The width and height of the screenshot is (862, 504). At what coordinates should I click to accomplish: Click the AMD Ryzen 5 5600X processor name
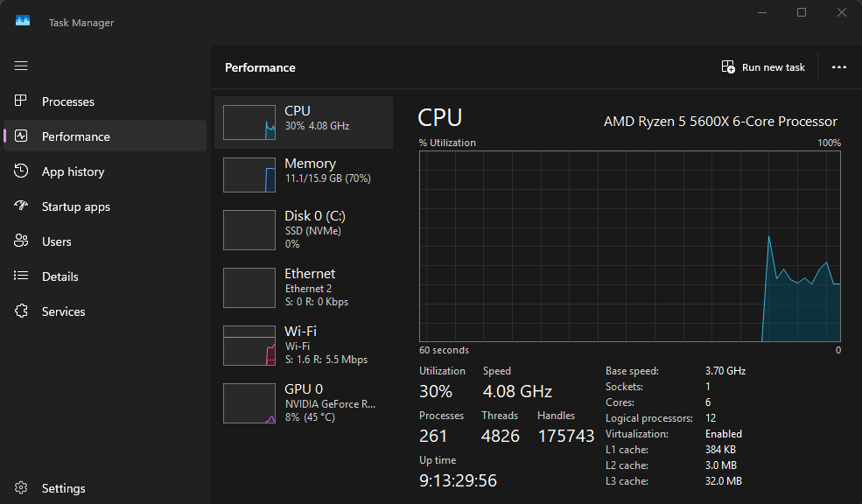[x=721, y=122]
